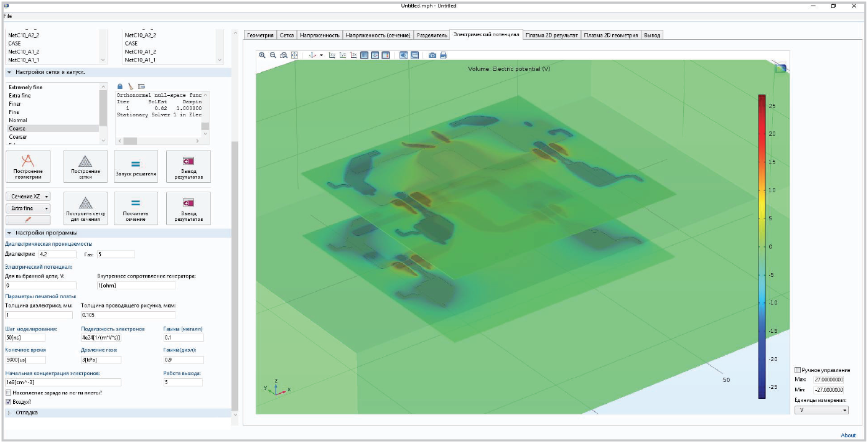
Task: Select Coarser mesh size
Action: [52, 136]
